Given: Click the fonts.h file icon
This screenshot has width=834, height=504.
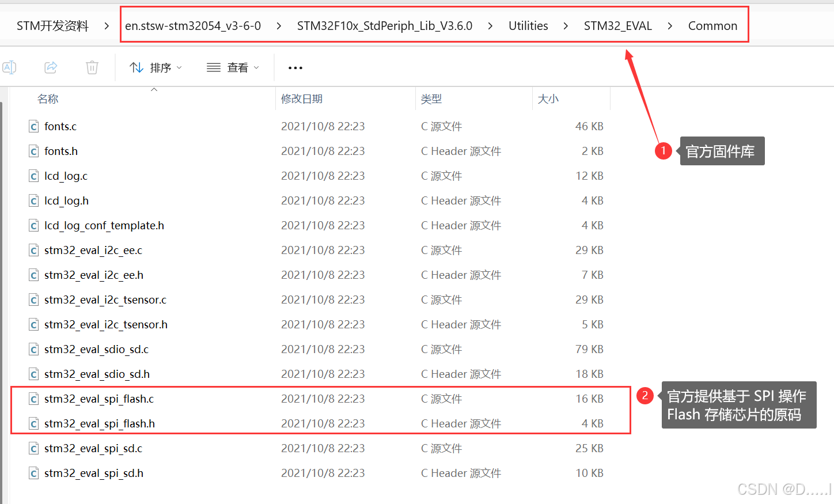Looking at the screenshot, I should pos(34,151).
